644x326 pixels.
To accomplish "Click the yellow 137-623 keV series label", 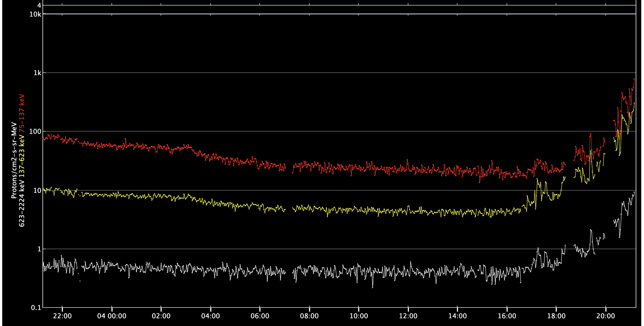I will pyautogui.click(x=22, y=156).
